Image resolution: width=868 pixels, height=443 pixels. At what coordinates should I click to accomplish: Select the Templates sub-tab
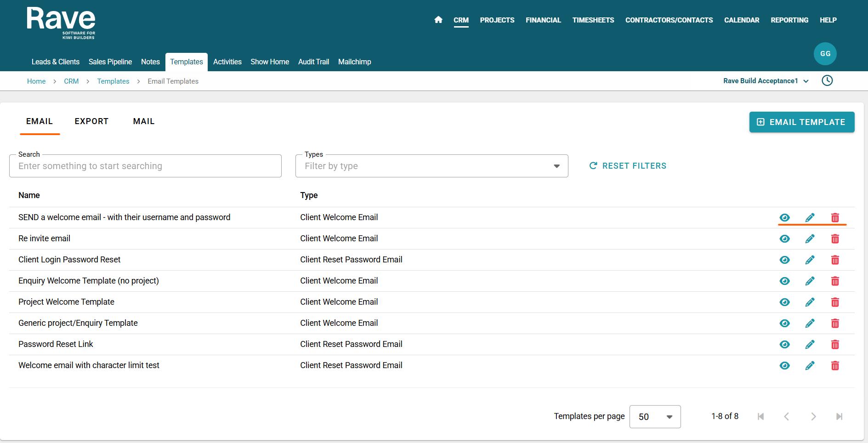187,62
